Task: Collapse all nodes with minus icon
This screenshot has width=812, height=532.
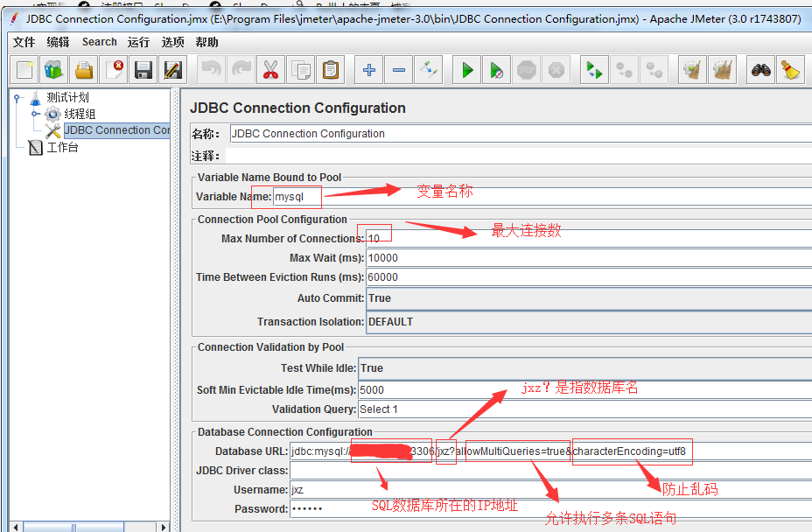Action: [x=399, y=70]
